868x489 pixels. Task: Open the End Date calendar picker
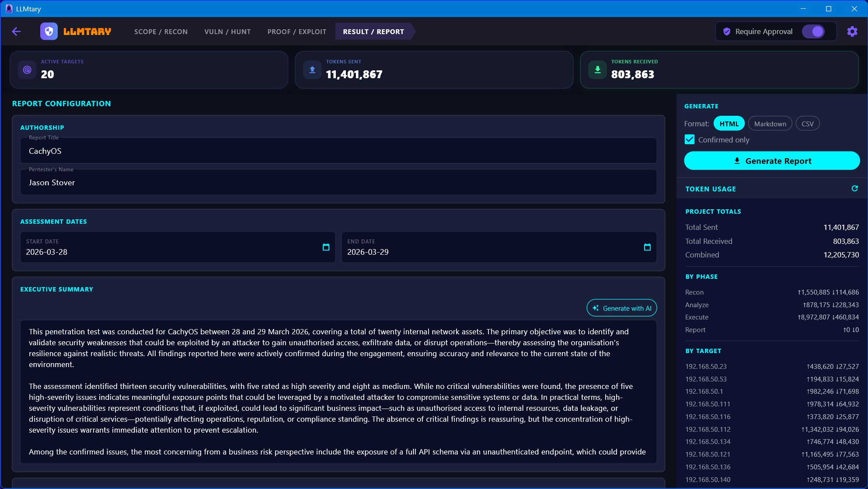[x=647, y=247]
